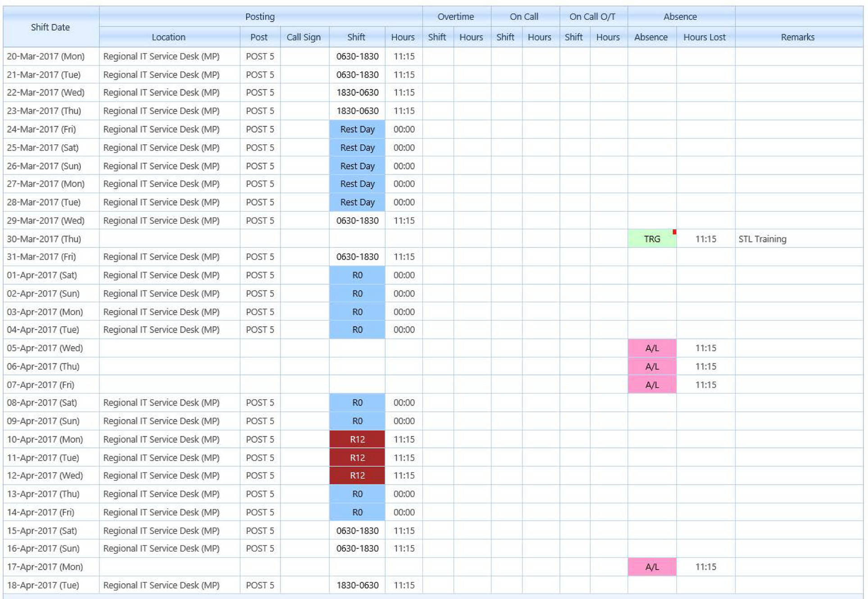Select the Overtime group header
Image resolution: width=868 pixels, height=599 pixels.
pyautogui.click(x=456, y=17)
